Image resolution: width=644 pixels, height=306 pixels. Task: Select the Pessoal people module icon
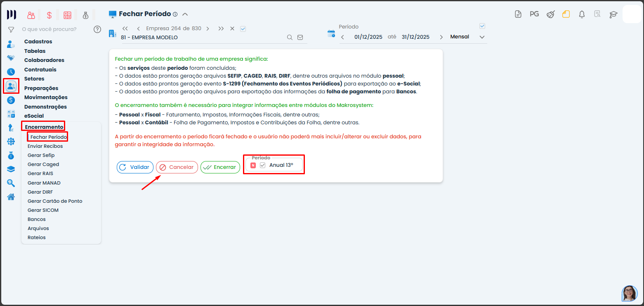coord(11,86)
